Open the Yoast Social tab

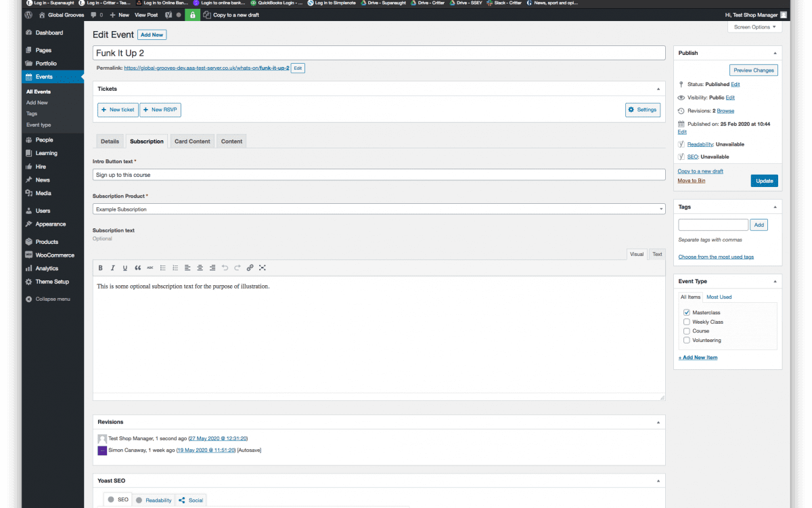coord(191,500)
